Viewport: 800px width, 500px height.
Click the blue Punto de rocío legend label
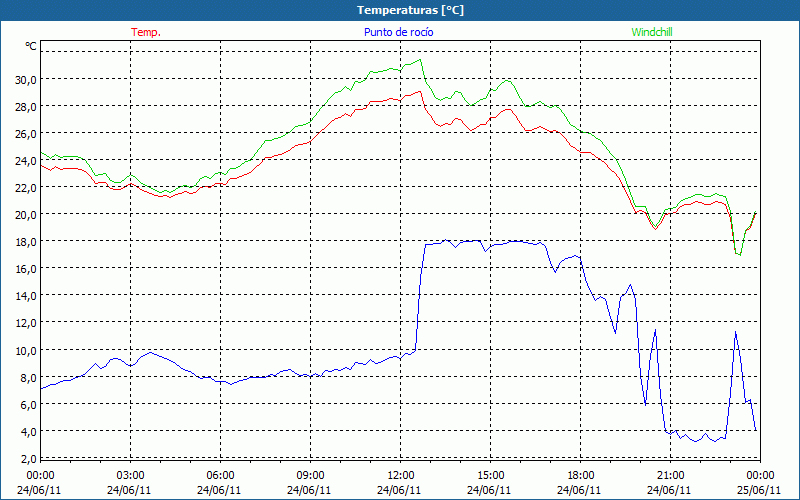398,32
